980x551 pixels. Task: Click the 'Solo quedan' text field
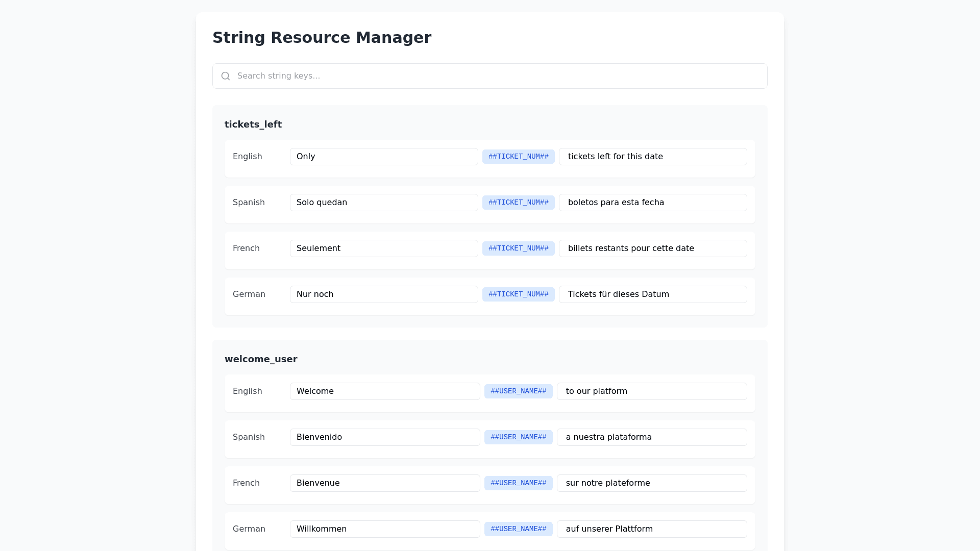384,203
